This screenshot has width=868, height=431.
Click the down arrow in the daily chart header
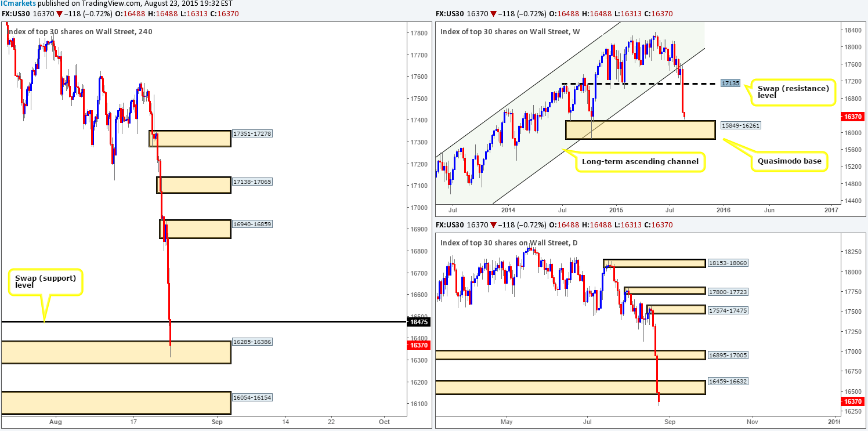(x=494, y=225)
